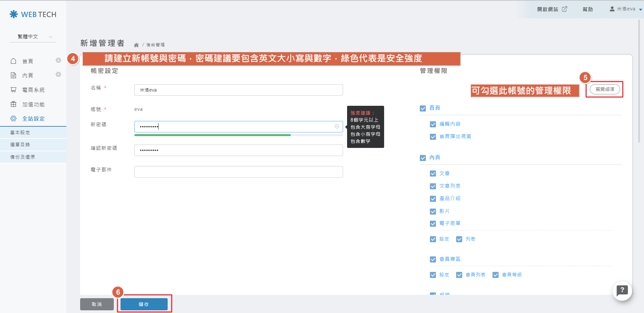Open the 電商系統 cart menu icon

tap(13, 90)
